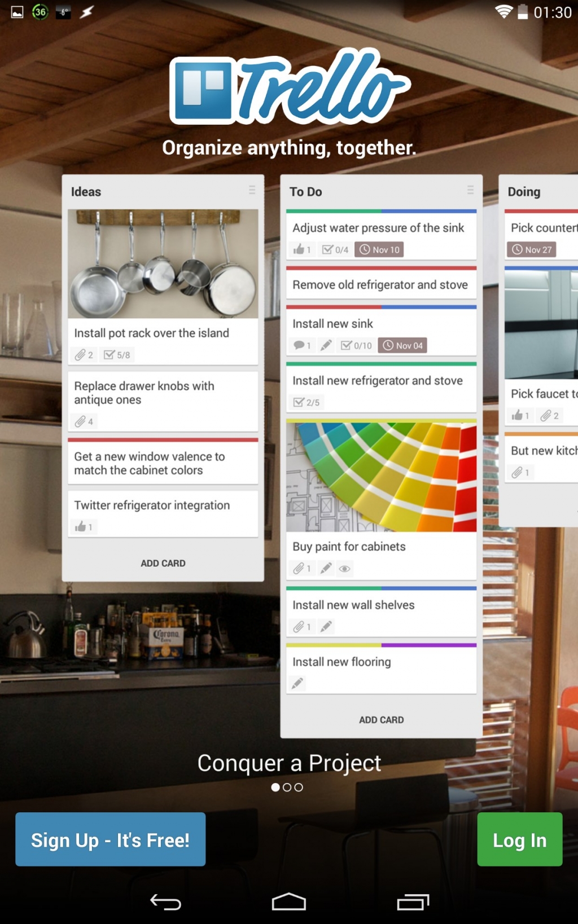Tap the 5/8 checklist badge
Viewport: 578px width, 924px height.
[x=117, y=355]
